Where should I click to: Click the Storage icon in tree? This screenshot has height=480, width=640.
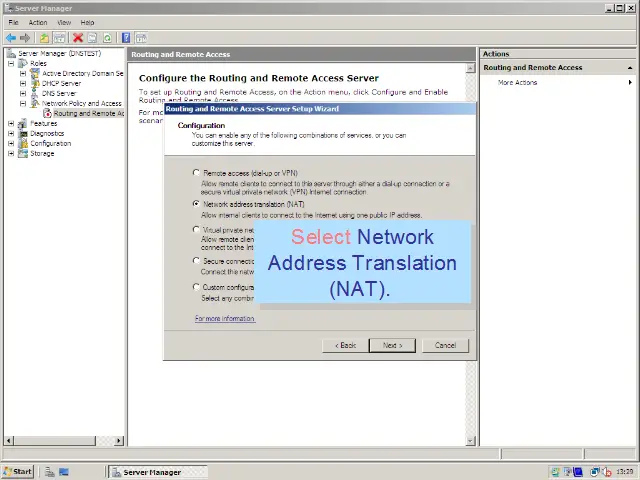23,153
